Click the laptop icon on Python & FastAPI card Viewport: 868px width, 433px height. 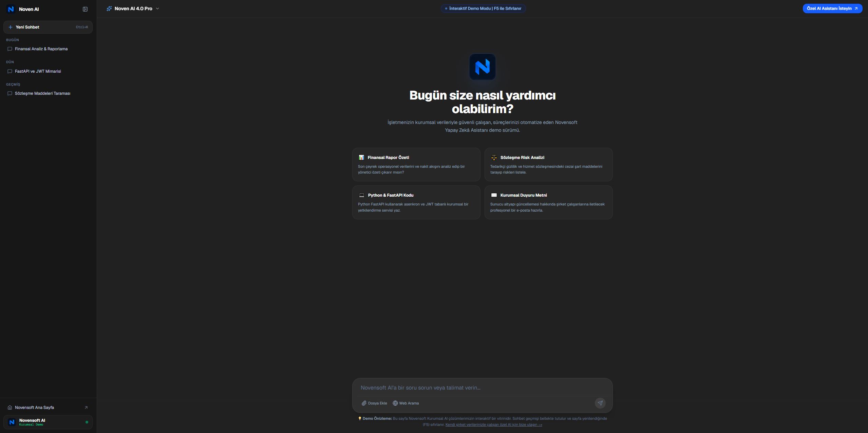tap(362, 195)
